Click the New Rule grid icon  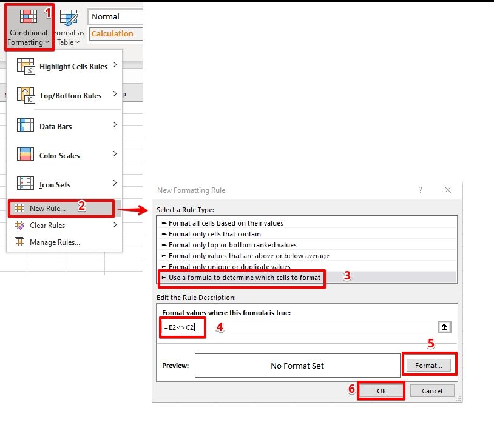[19, 208]
